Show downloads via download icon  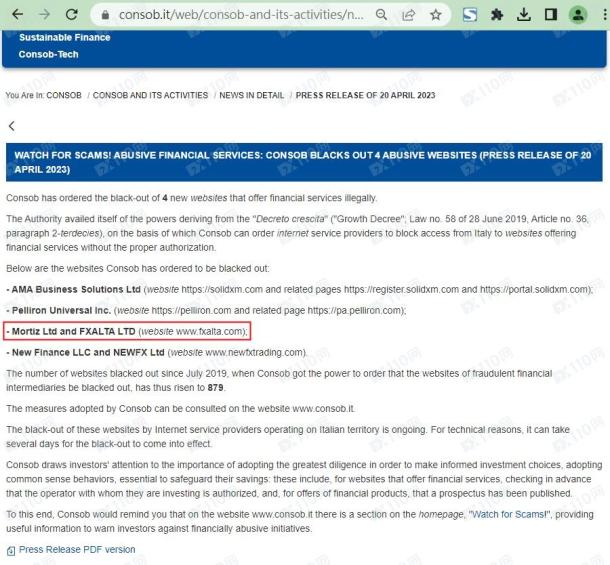[x=524, y=15]
